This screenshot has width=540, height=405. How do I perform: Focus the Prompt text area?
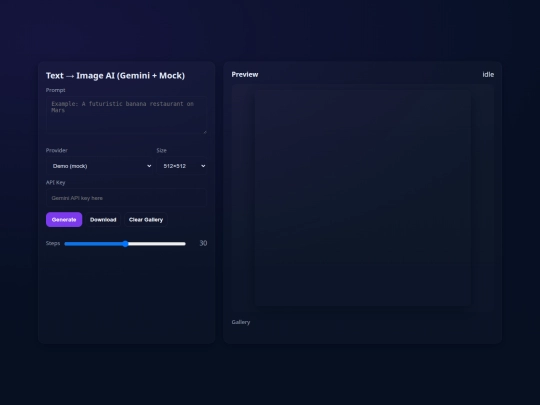(126, 115)
